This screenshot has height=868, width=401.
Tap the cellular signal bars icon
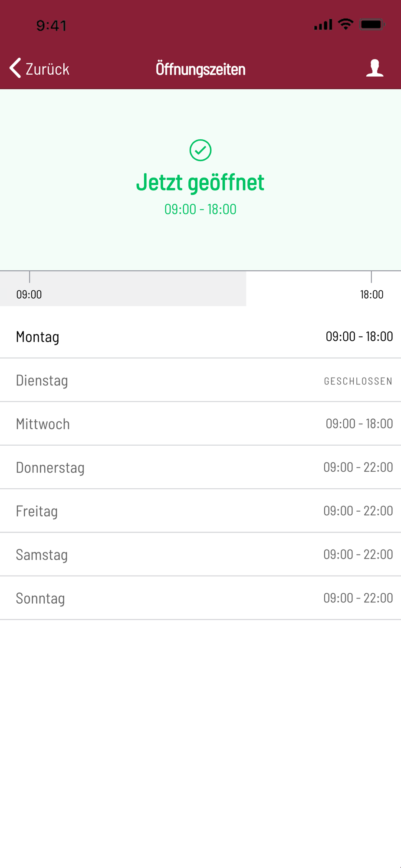coord(323,25)
